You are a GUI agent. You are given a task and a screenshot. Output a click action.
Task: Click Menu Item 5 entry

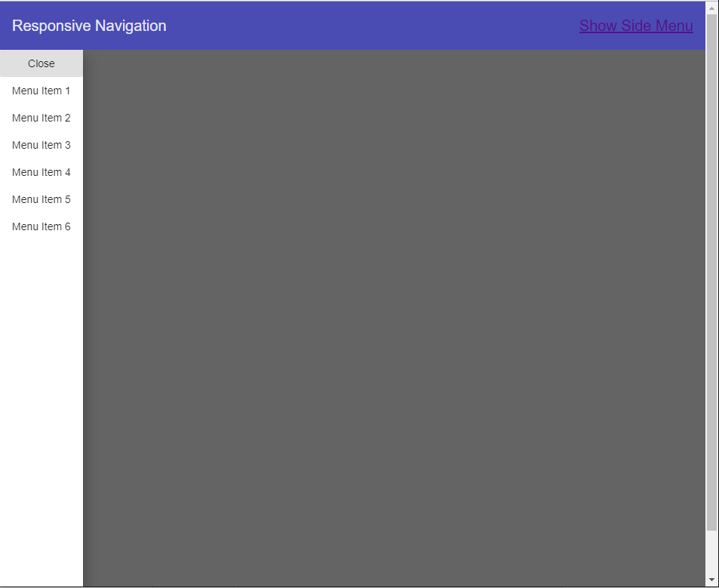pyautogui.click(x=41, y=199)
